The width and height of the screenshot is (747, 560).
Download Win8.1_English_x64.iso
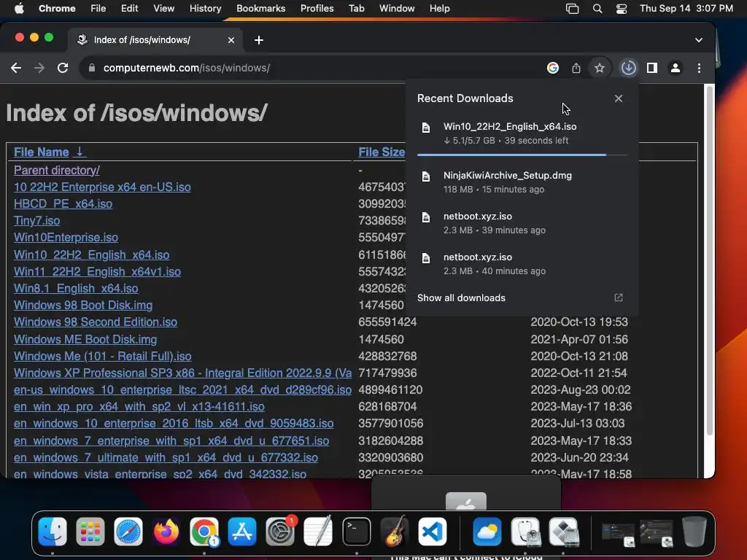(76, 288)
